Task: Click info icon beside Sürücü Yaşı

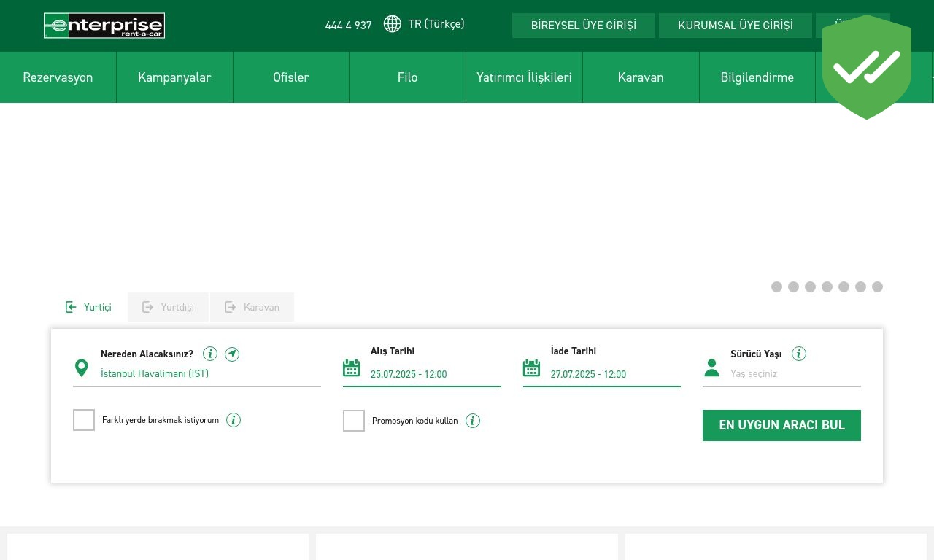Action: (x=799, y=354)
